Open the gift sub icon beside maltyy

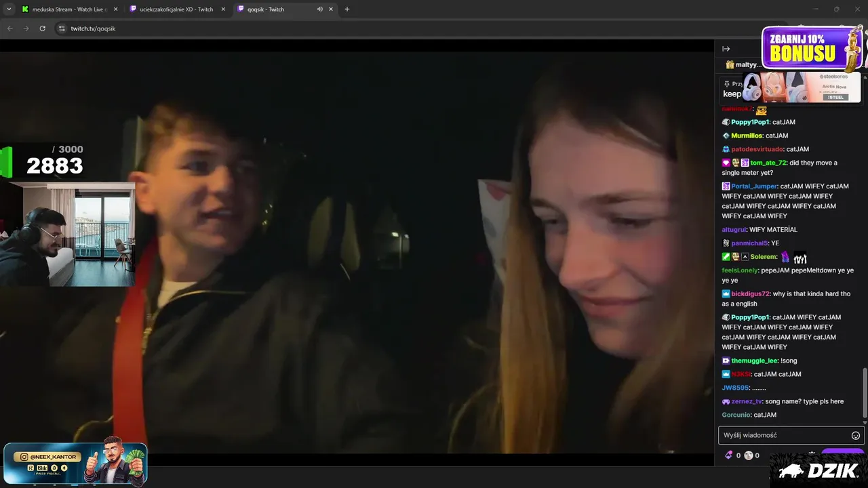pos(730,65)
